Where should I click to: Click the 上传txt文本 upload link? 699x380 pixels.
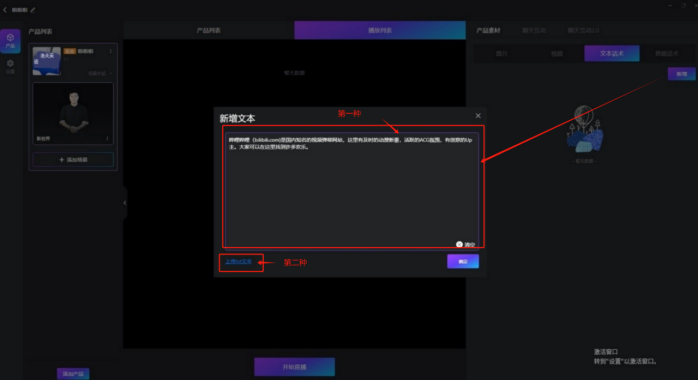pos(238,262)
